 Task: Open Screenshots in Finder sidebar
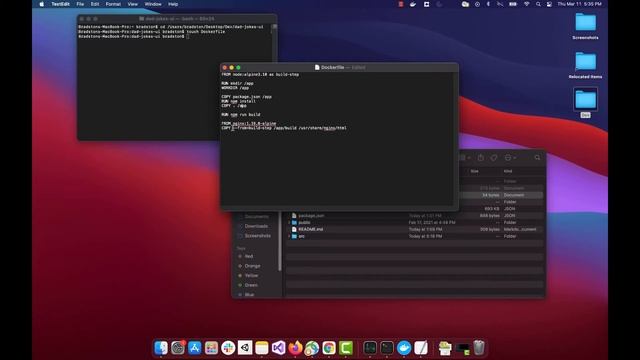pos(257,236)
